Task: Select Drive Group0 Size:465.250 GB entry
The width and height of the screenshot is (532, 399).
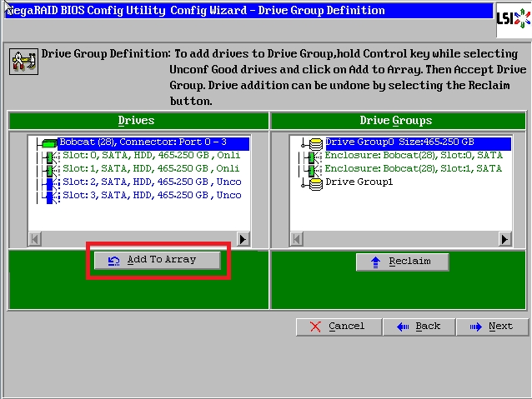Action: [418, 142]
